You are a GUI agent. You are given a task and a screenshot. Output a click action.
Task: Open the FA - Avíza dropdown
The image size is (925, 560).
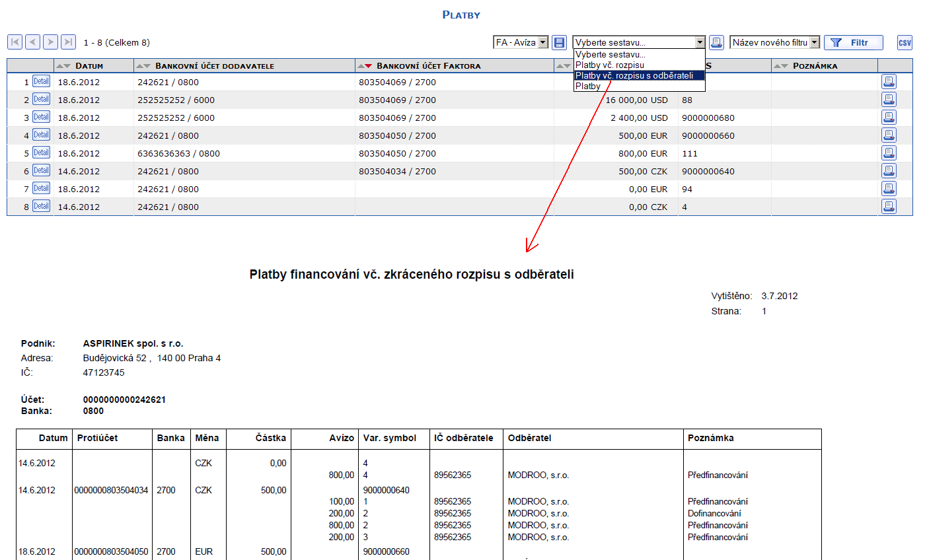(x=521, y=42)
